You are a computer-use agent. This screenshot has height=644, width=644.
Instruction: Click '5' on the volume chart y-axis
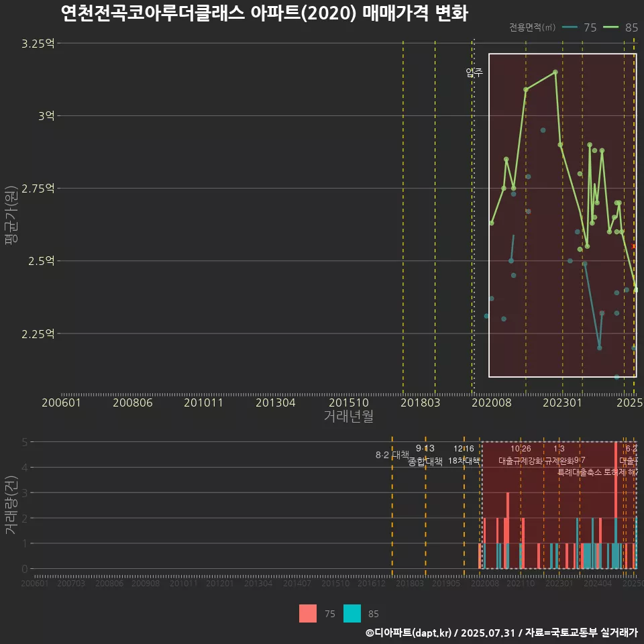[x=25, y=442]
